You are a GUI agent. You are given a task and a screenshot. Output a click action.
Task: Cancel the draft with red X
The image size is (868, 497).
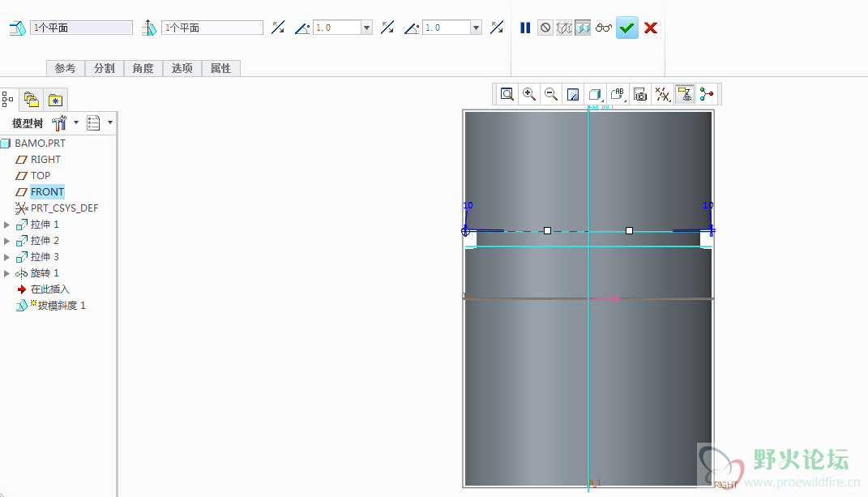651,28
